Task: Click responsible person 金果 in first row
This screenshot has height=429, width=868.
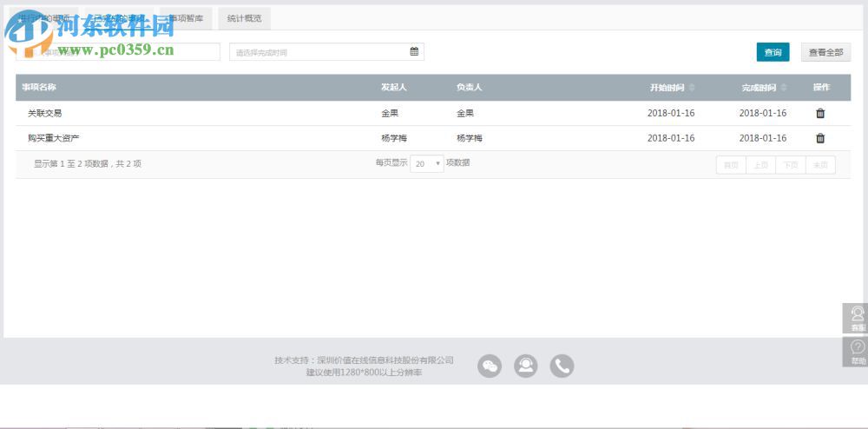Action: [x=465, y=114]
